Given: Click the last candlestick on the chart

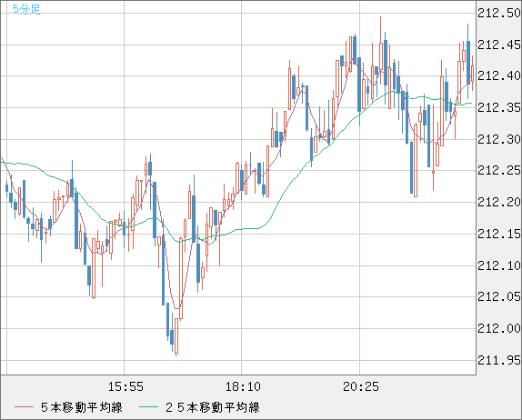Looking at the screenshot, I should [472, 74].
